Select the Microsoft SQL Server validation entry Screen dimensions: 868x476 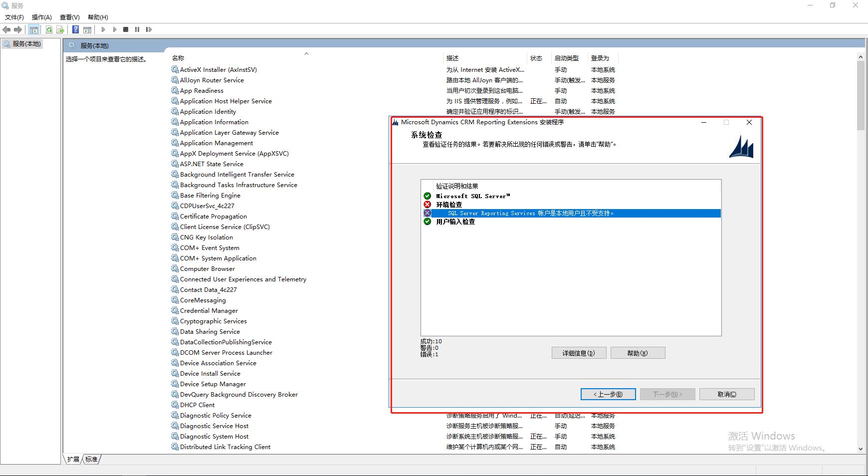pyautogui.click(x=473, y=196)
